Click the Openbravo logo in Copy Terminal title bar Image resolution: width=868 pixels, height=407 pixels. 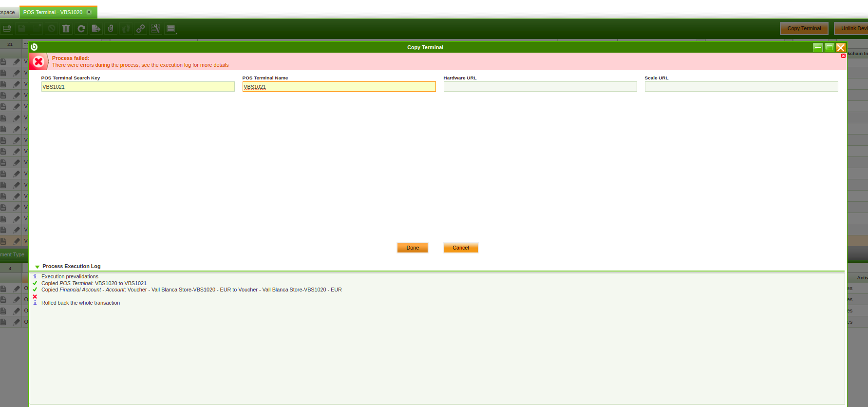point(34,47)
